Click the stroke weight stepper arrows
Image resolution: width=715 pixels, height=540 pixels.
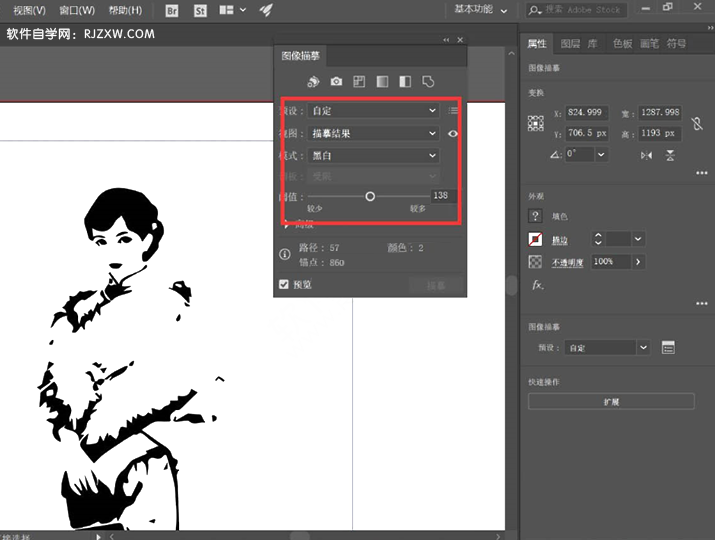pos(598,239)
